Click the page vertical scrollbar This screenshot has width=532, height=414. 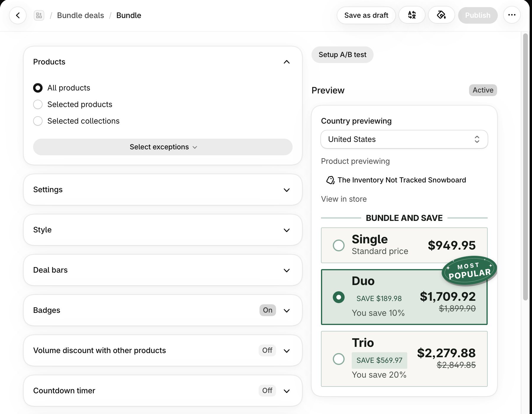[x=525, y=167]
